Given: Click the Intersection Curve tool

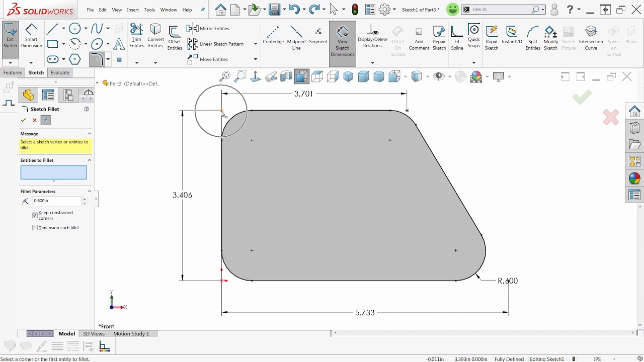Looking at the screenshot, I should click(x=591, y=38).
